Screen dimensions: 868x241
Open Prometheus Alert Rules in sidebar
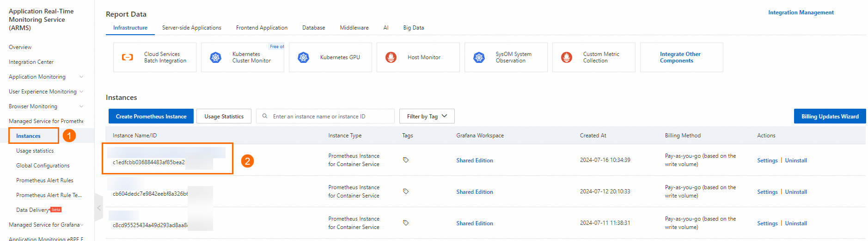(x=44, y=180)
